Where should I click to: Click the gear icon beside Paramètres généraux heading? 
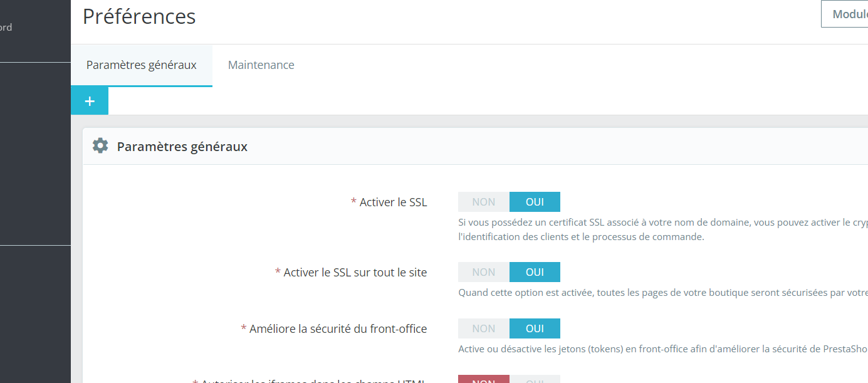(x=100, y=146)
